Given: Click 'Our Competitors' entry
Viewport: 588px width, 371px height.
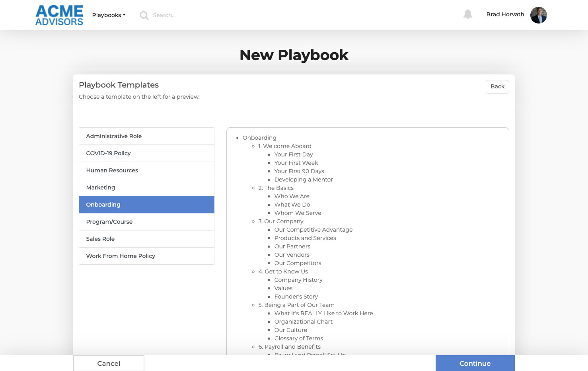Looking at the screenshot, I should click(298, 263).
